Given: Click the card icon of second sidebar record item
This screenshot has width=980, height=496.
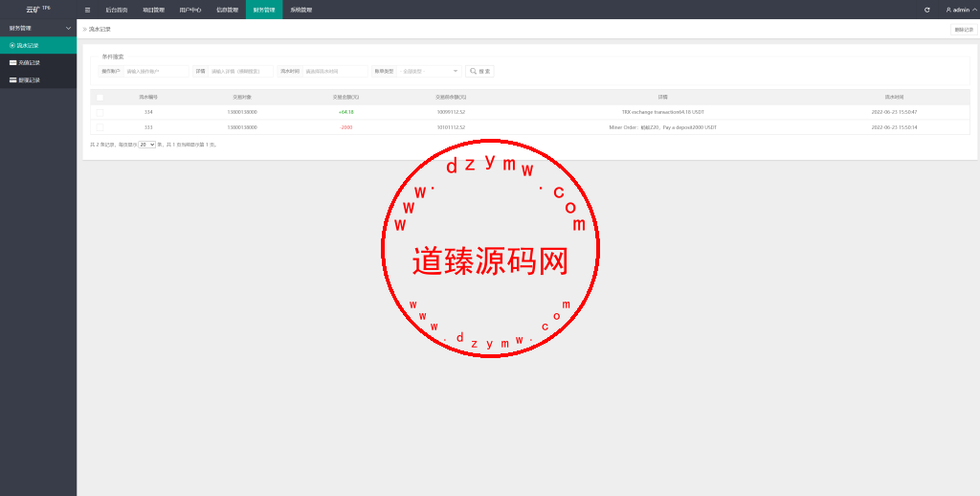Looking at the screenshot, I should pyautogui.click(x=13, y=62).
